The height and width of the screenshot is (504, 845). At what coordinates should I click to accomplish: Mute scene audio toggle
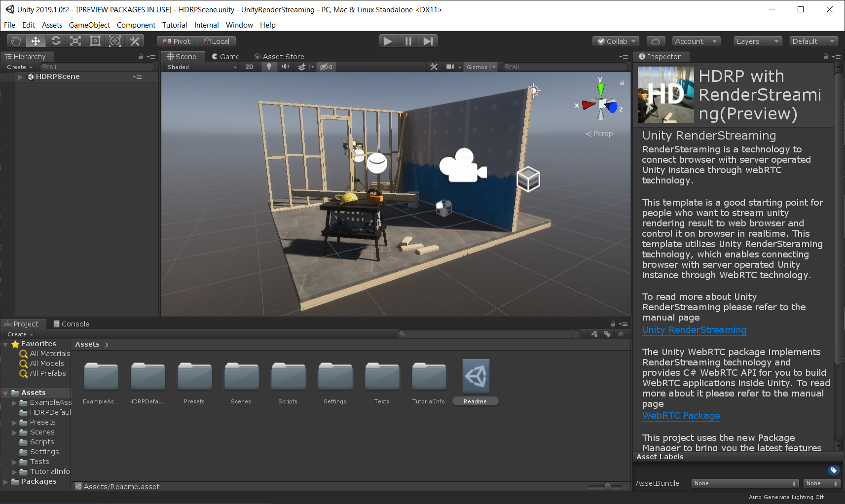pyautogui.click(x=285, y=67)
